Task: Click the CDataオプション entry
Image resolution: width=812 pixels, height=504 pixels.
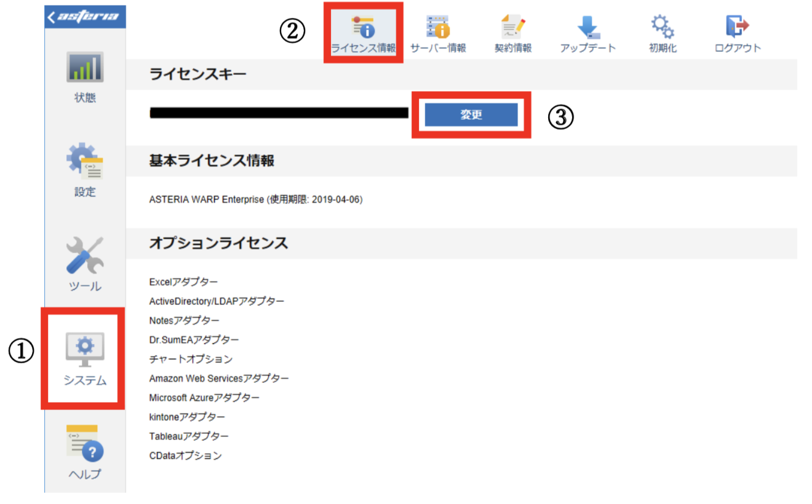Action: click(185, 456)
